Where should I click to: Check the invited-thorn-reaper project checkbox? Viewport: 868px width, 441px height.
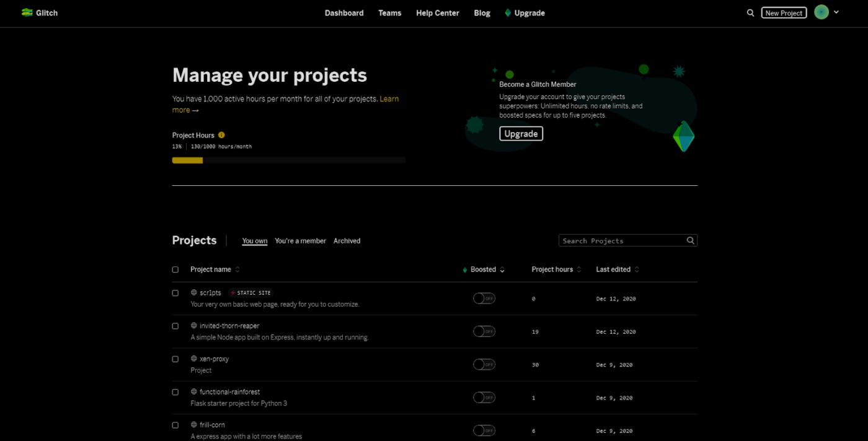pyautogui.click(x=175, y=326)
